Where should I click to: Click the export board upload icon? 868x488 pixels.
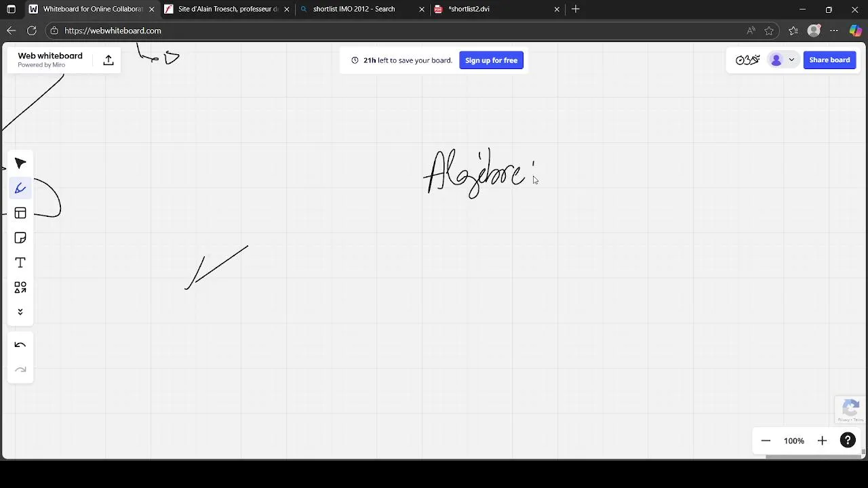click(x=108, y=60)
